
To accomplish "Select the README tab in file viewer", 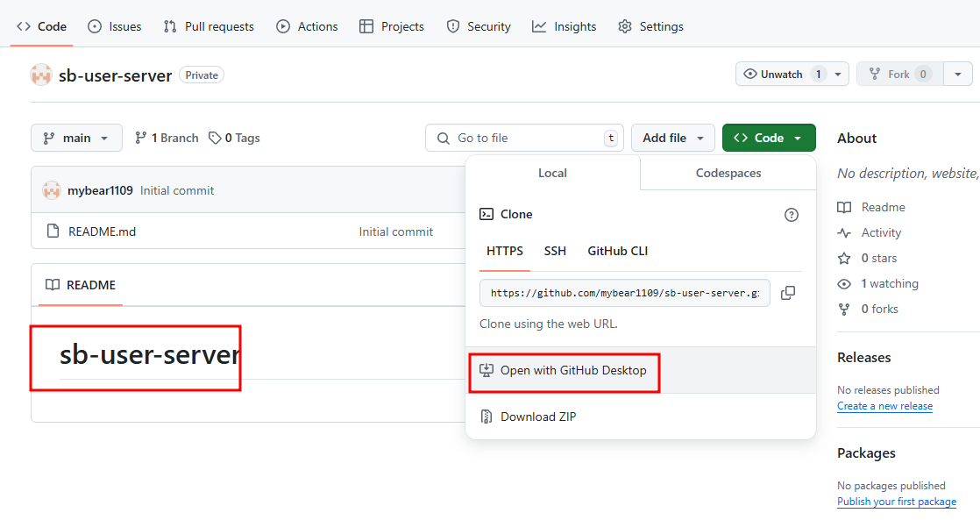I will 81,285.
